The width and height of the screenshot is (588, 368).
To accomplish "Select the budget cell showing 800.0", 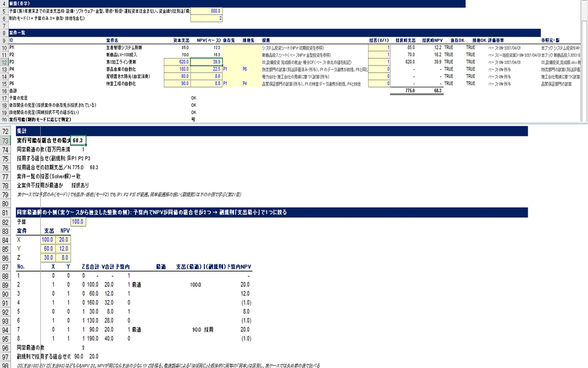I will [206, 11].
